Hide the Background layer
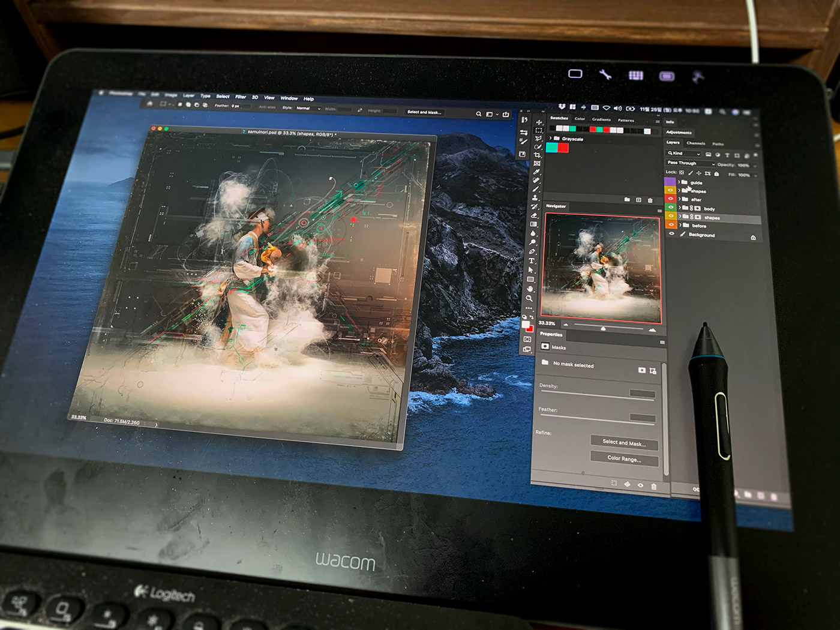The width and height of the screenshot is (840, 630). point(671,233)
